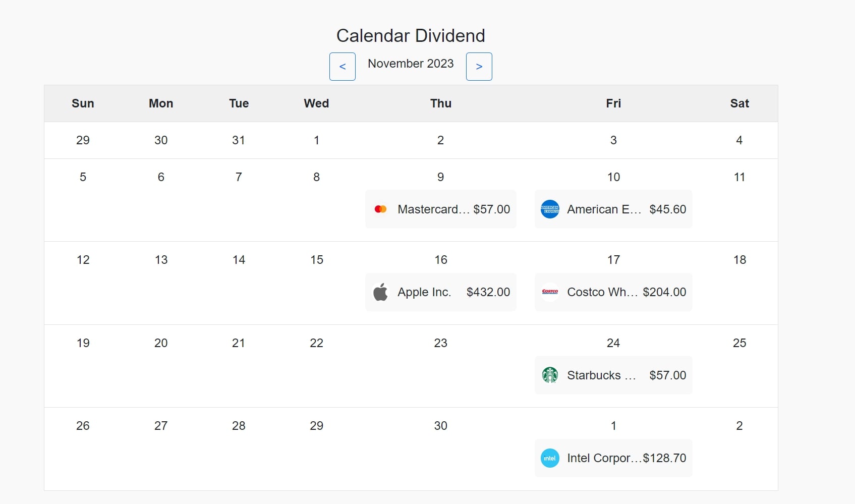Select day 11 in November
The height and width of the screenshot is (504, 855).
(739, 177)
